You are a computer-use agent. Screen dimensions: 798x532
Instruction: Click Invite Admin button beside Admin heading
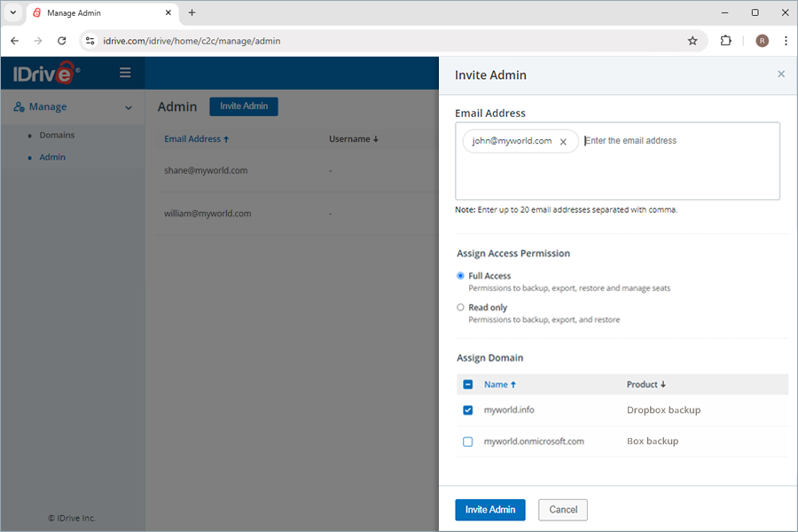click(x=244, y=106)
